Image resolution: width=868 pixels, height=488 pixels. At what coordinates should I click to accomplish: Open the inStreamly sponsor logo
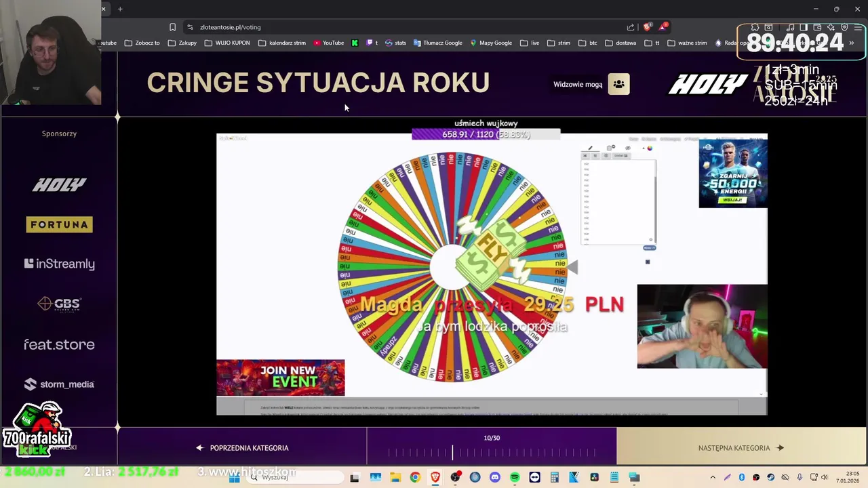pos(60,264)
